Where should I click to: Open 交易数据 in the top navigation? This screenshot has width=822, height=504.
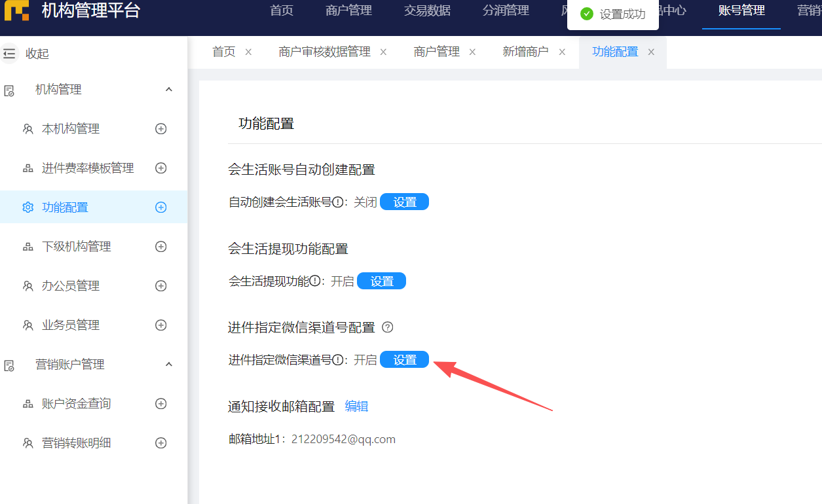coord(427,11)
